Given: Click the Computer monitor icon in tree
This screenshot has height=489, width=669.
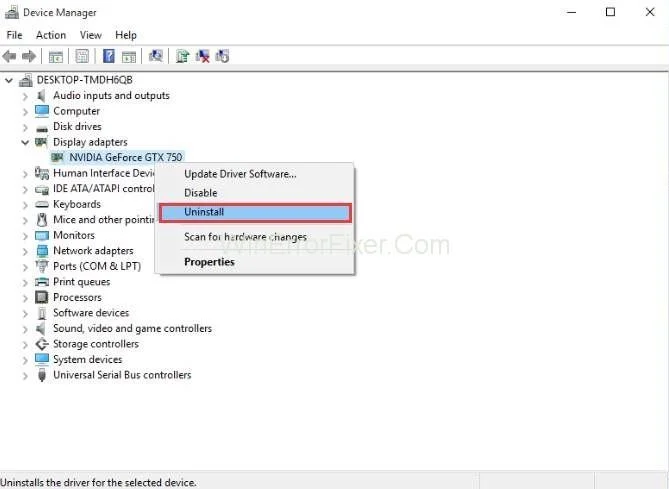Looking at the screenshot, I should pyautogui.click(x=42, y=111).
